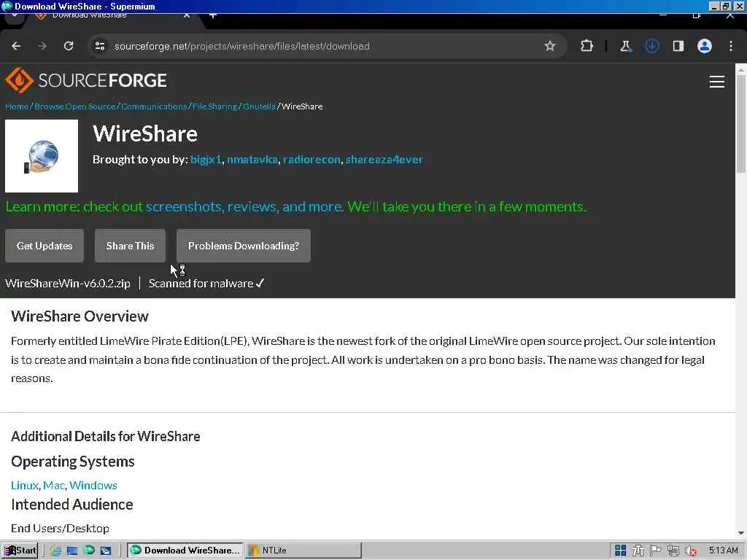747x560 pixels.
Task: Click the tray icon resembling 7T letters
Action: (638, 551)
